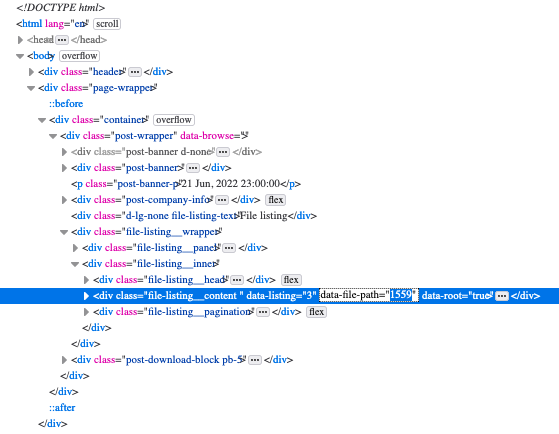Viewport: 559px width, 434px height.
Task: Collapse the post-wrapper div
Action: (53, 136)
